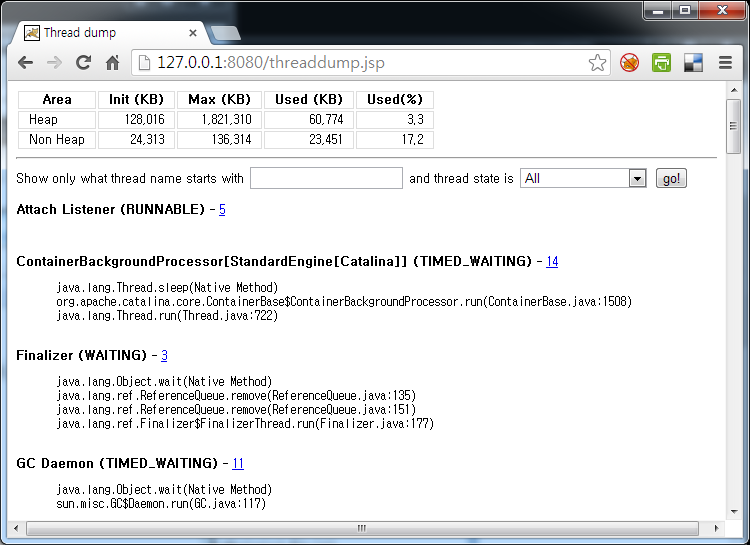The width and height of the screenshot is (750, 545).
Task: Reload the thread dump page
Action: coord(84,63)
